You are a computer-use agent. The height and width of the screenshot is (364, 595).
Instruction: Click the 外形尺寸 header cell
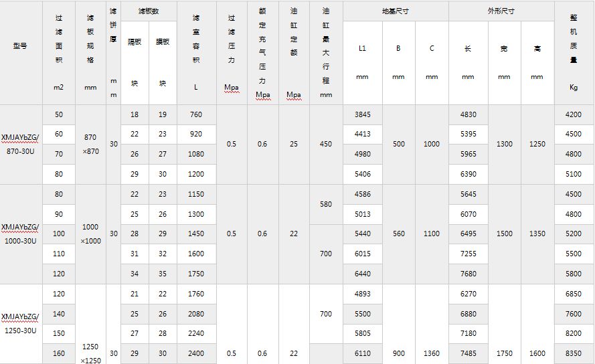501,12
